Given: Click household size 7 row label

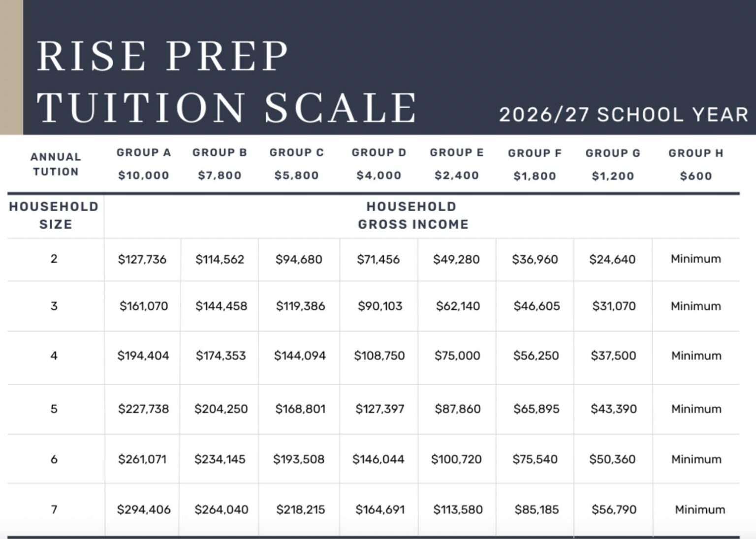Looking at the screenshot, I should click(54, 509).
